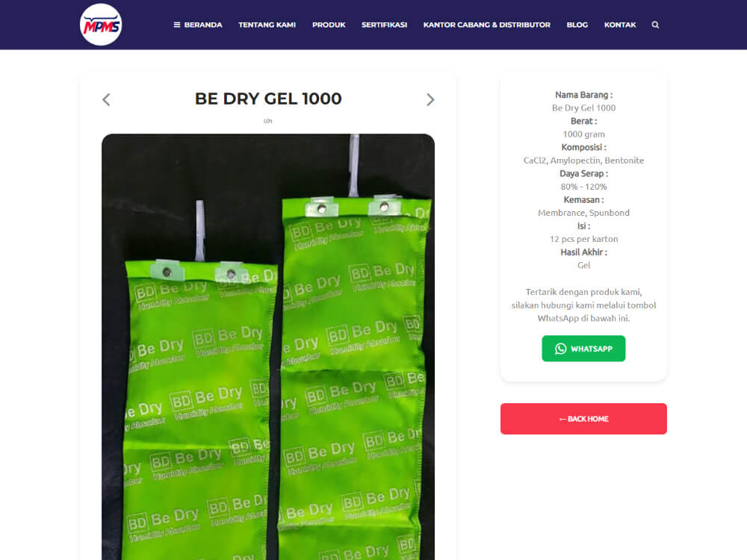The height and width of the screenshot is (560, 747).
Task: Go to next product with right chevron
Action: coord(430,99)
